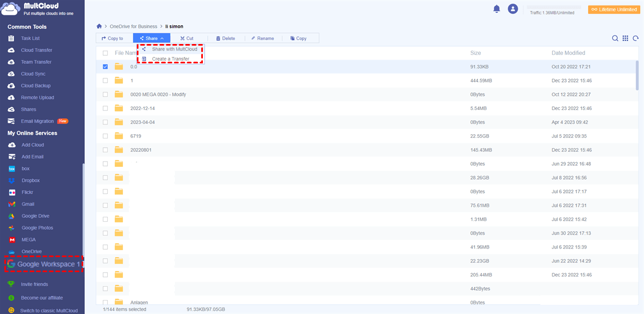644x314 pixels.
Task: Sort by the Size column header
Action: pos(475,53)
